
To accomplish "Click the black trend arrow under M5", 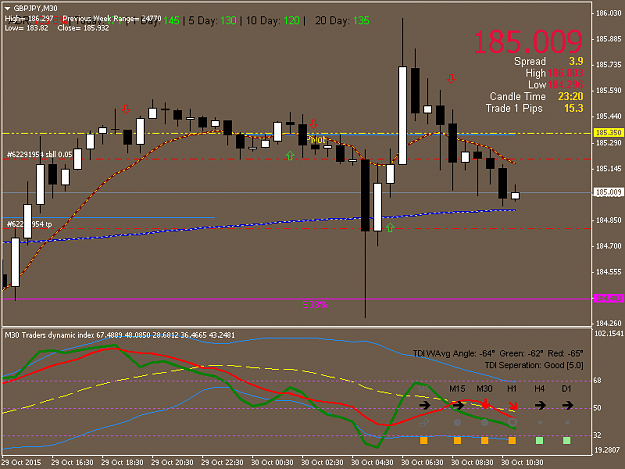I will (x=425, y=405).
